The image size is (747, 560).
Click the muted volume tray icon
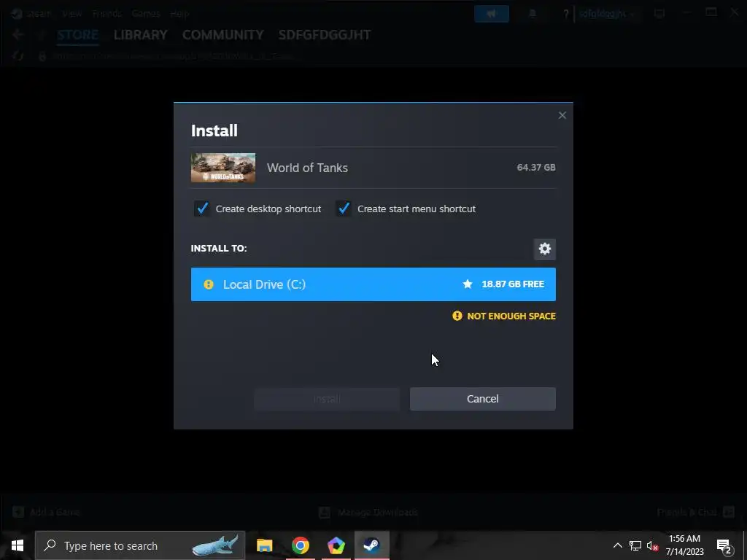point(652,545)
